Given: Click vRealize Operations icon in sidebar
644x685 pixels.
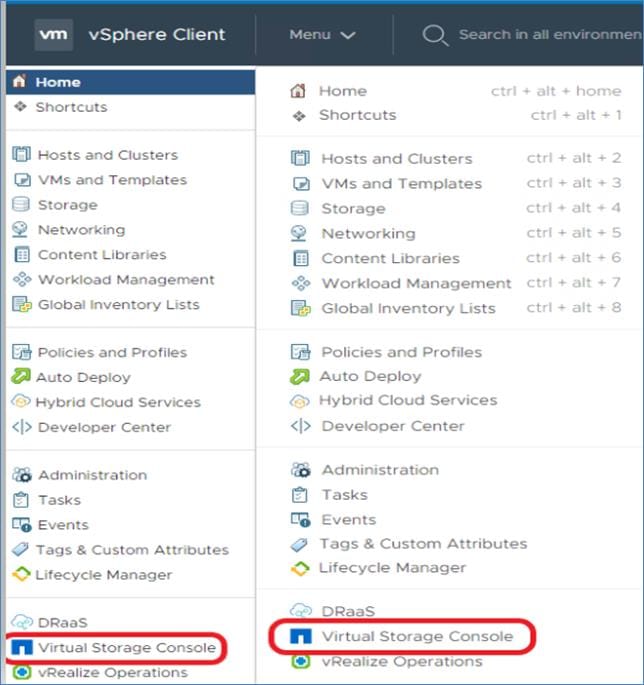Looking at the screenshot, I should click(22, 672).
